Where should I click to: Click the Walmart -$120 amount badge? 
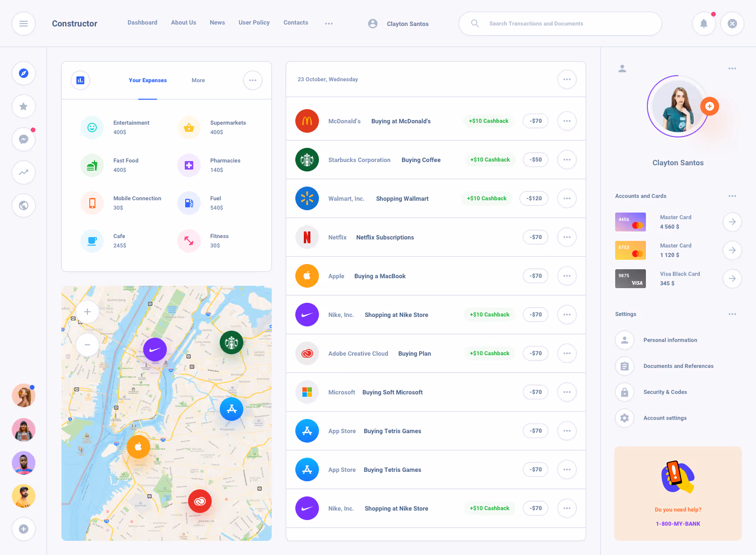point(534,198)
